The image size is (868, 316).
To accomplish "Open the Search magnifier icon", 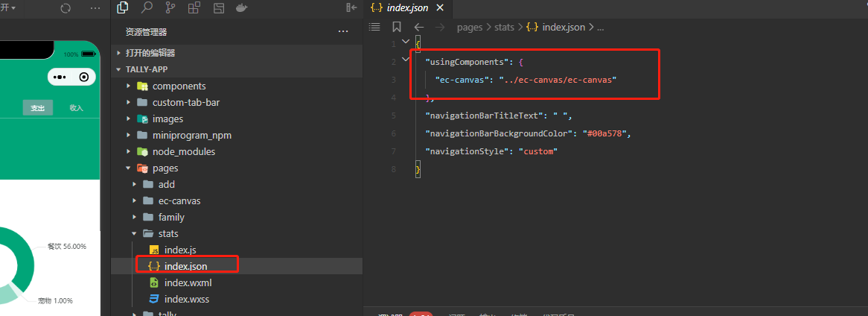I will pyautogui.click(x=147, y=7).
